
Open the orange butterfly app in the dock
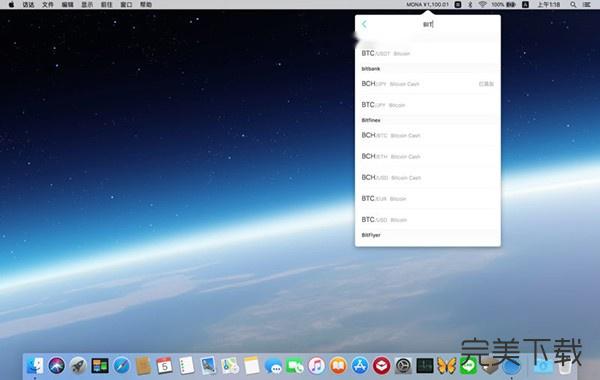point(447,365)
